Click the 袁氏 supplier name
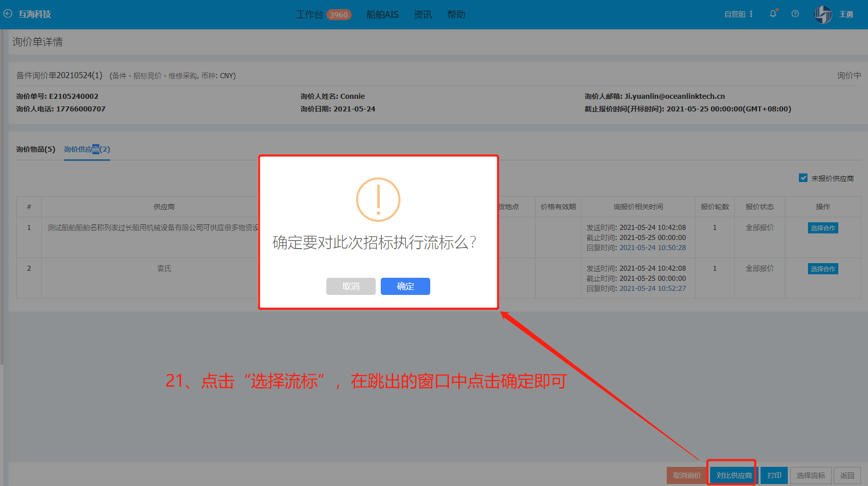 [164, 269]
